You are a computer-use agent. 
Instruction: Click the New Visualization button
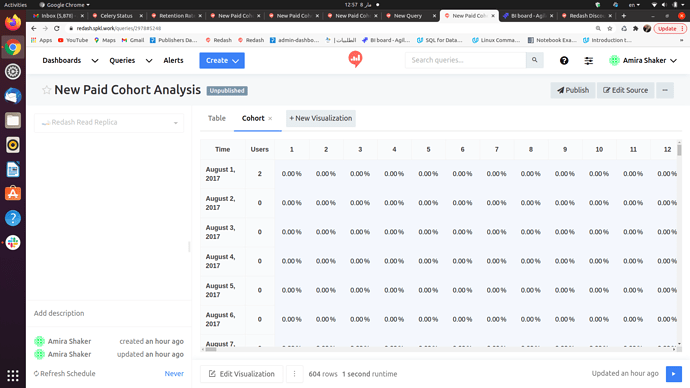[321, 118]
